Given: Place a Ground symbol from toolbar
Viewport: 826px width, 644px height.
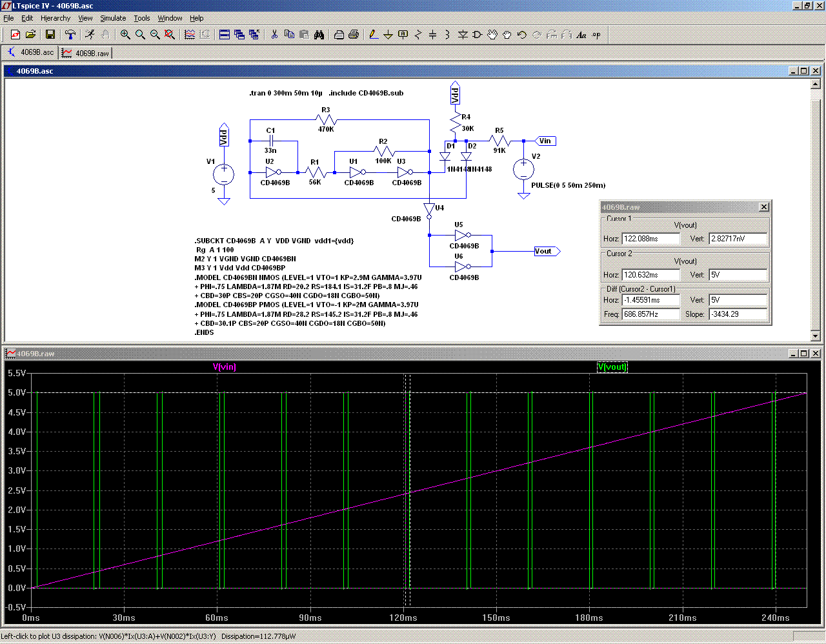Looking at the screenshot, I should click(388, 35).
